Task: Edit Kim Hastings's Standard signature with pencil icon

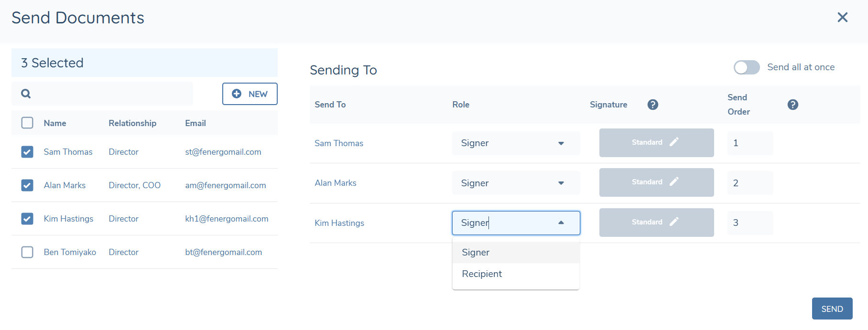Action: point(674,221)
